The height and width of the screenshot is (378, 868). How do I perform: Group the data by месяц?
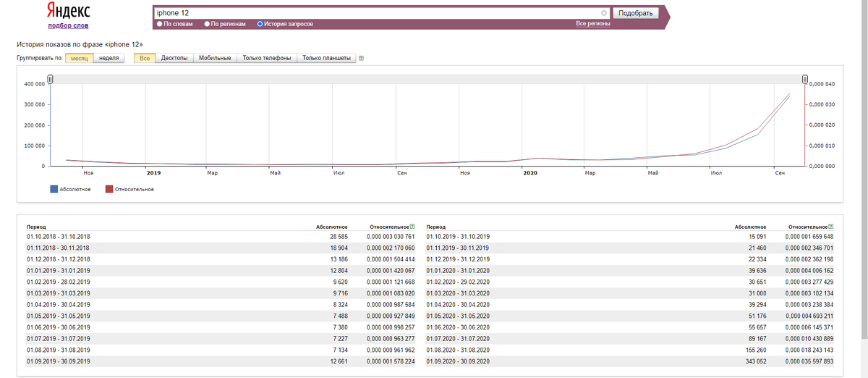coord(79,58)
